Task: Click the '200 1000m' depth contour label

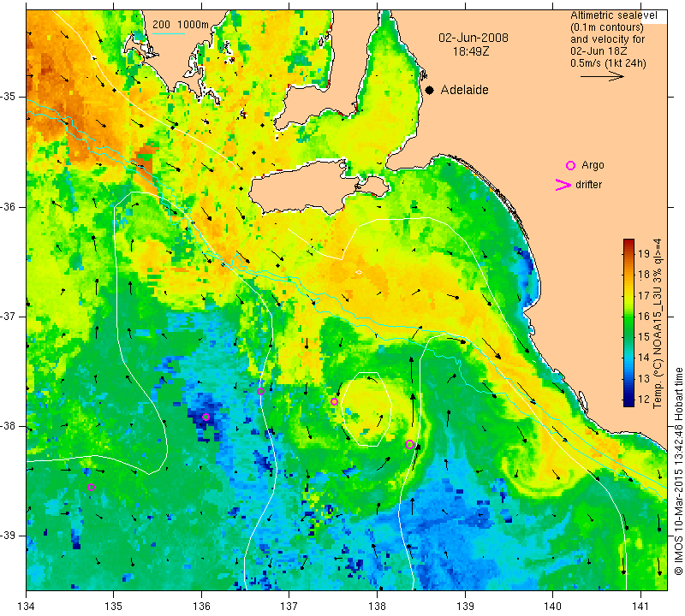Action: point(181,25)
